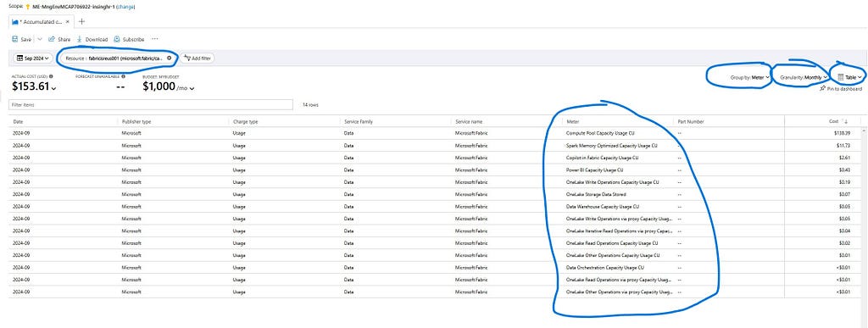
Task: Expand the Save dropdown arrow
Action: click(x=39, y=39)
